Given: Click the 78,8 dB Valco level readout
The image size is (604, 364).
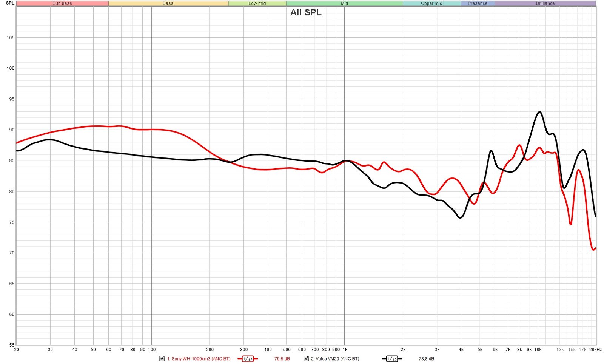Looking at the screenshot, I should 426,359.
